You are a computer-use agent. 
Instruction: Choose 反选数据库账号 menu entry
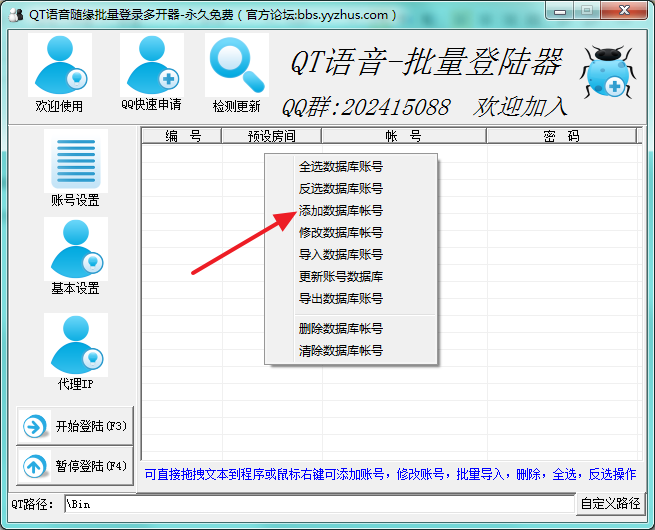click(340, 189)
